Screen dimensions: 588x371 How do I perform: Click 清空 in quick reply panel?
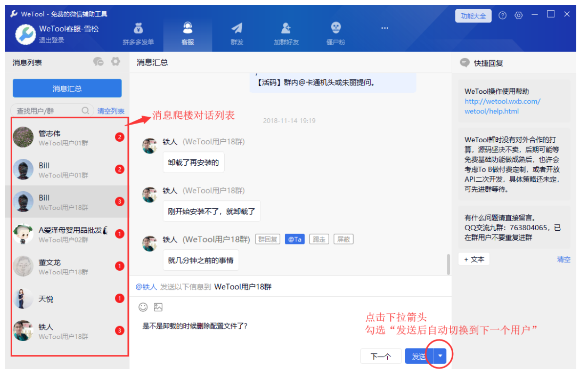564,260
